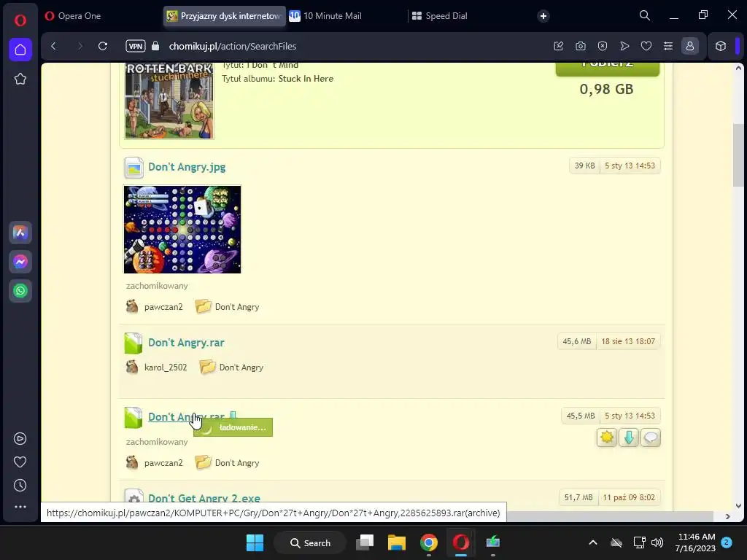Viewport: 747px width, 560px height.
Task: Open WhatsApp in sidebar
Action: pyautogui.click(x=20, y=291)
